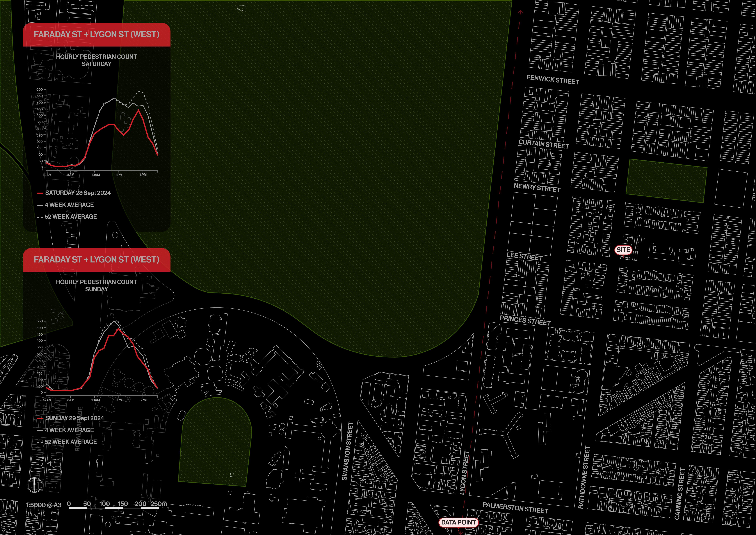Viewport: 756px width, 535px height.
Task: Click the red arrow atop Lygon Street line
Action: [520, 12]
